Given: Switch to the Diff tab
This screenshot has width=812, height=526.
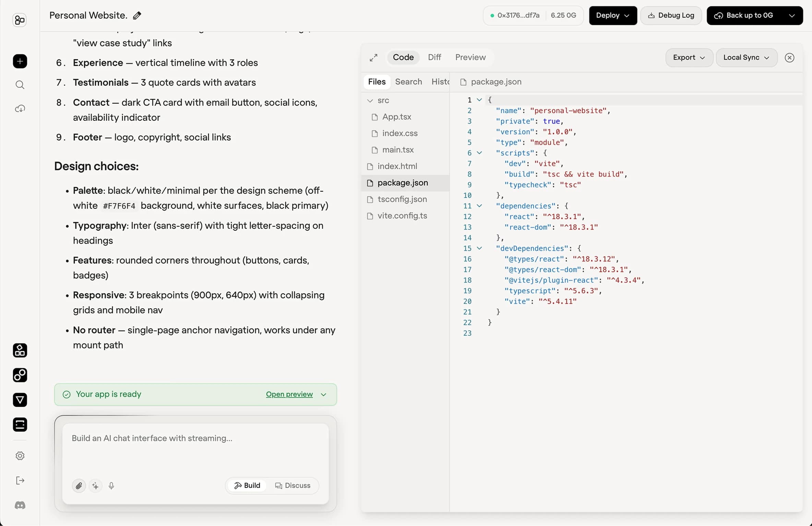Looking at the screenshot, I should (x=434, y=57).
